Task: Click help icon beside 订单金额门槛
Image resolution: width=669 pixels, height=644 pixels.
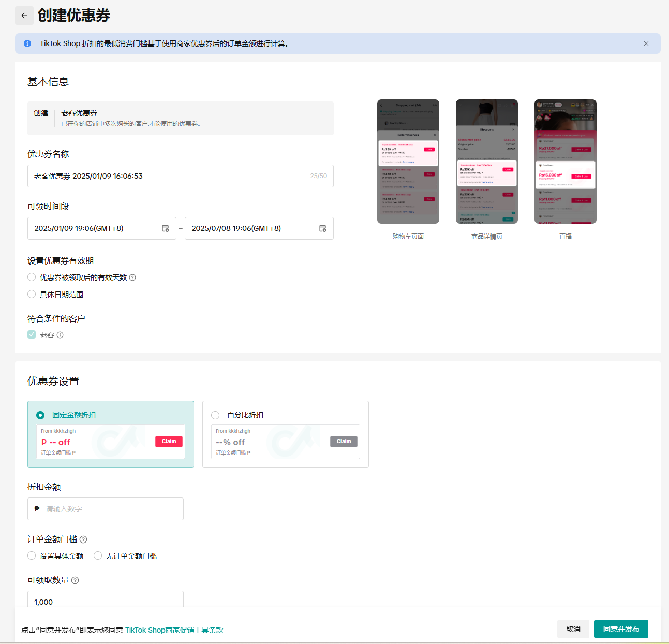Action: pyautogui.click(x=83, y=539)
